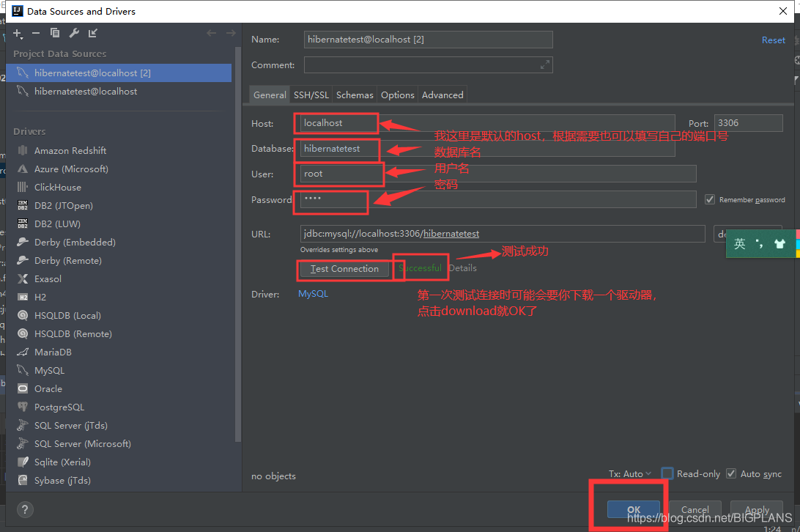Click the OK button

(633, 509)
